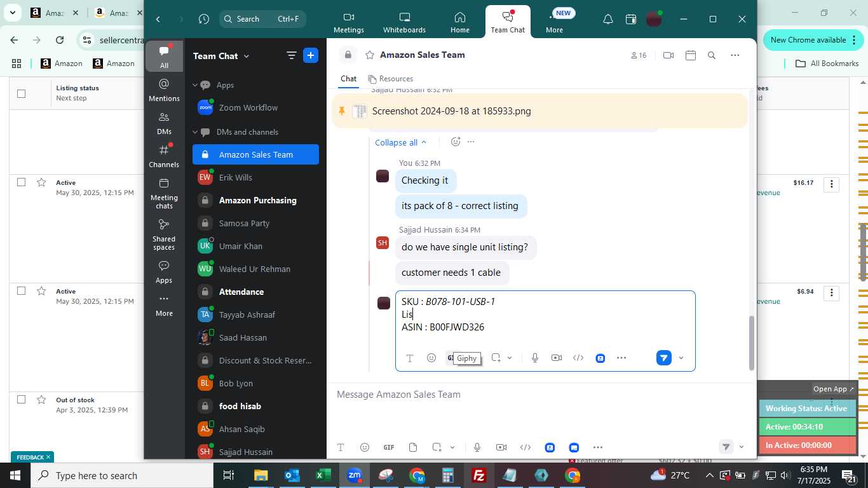The height and width of the screenshot is (488, 868).
Task: Open the channel schedule meeting calendar icon
Action: click(x=691, y=55)
